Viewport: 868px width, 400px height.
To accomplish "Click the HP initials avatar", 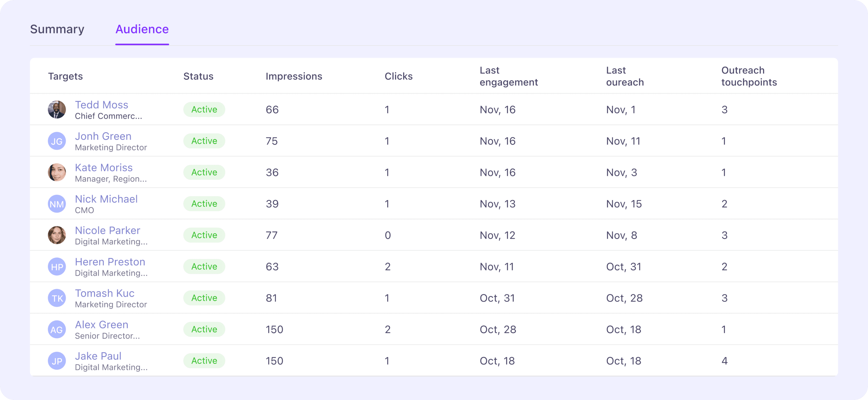I will point(57,267).
